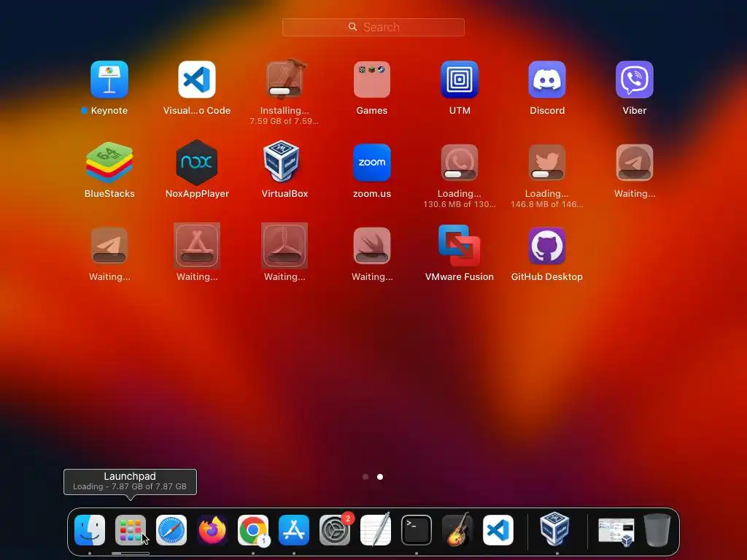Click the waiting Telegram icon below BlueStacks
The image size is (747, 560).
pos(109,246)
